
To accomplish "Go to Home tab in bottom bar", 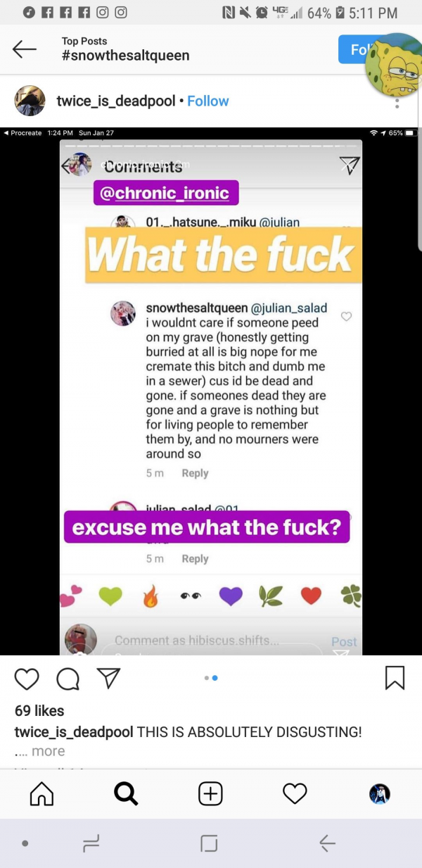I will point(41,794).
